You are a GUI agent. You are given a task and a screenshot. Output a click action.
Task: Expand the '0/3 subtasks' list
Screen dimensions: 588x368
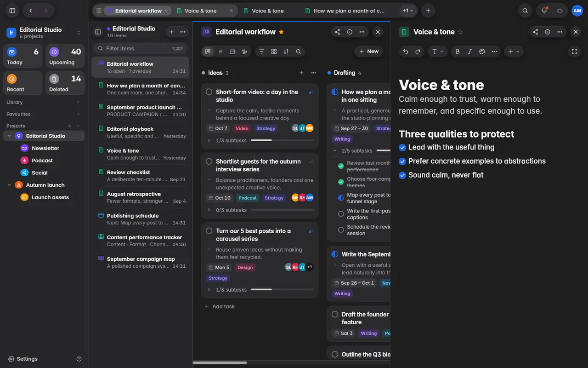point(209,210)
